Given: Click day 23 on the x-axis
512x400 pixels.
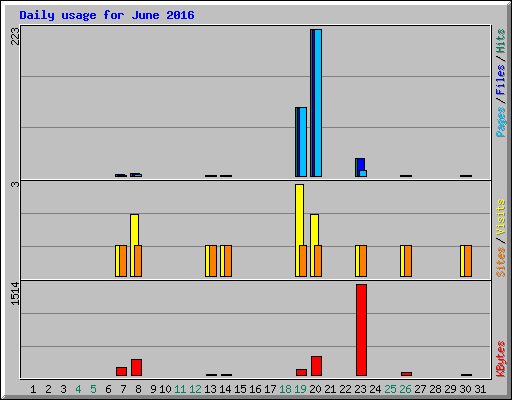Looking at the screenshot, I should pos(360,389).
